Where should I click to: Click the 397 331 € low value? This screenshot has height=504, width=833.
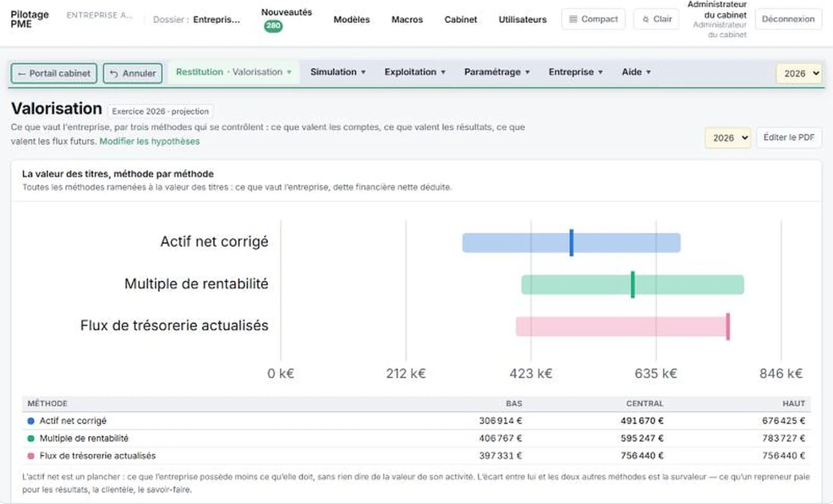click(501, 456)
